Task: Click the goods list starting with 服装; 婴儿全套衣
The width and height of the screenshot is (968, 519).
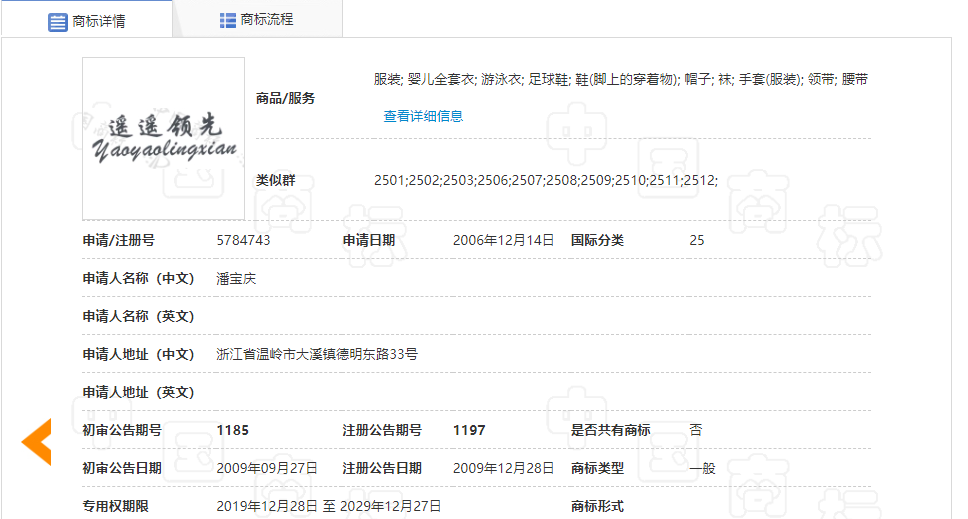Action: coord(620,79)
